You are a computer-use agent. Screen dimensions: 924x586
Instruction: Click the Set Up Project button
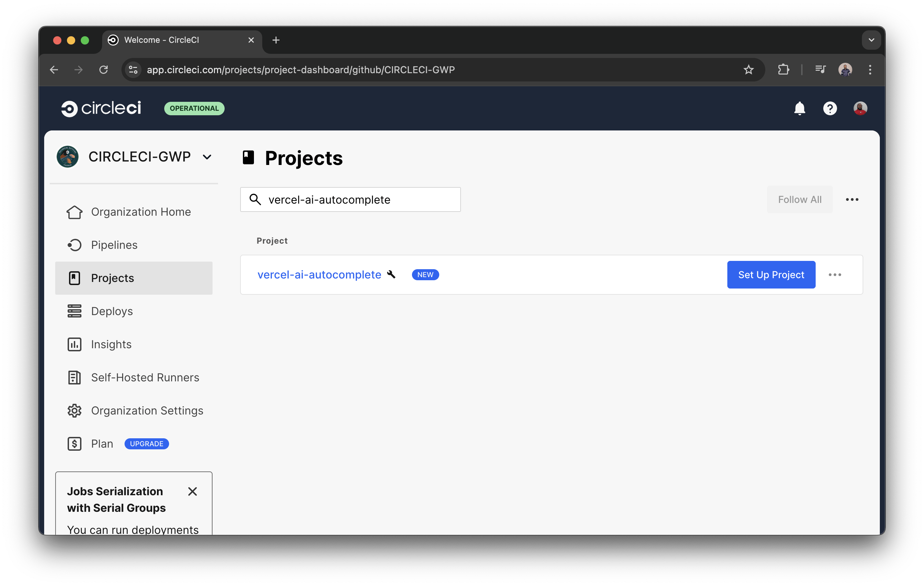(771, 274)
